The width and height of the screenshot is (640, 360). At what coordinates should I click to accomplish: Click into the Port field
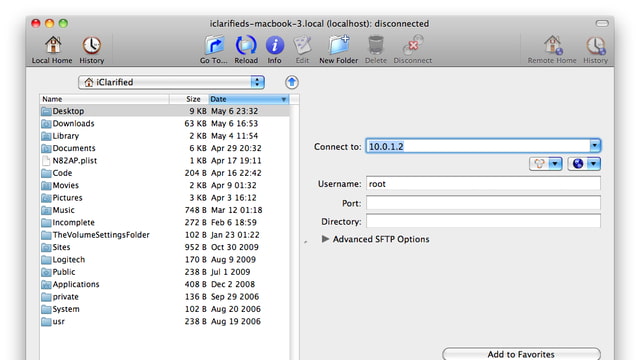[x=483, y=203]
